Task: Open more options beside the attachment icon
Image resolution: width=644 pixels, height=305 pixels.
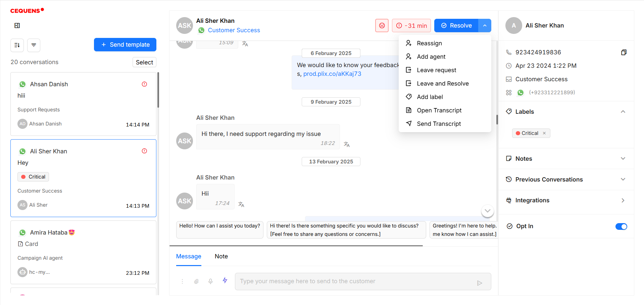Action: [x=182, y=282]
